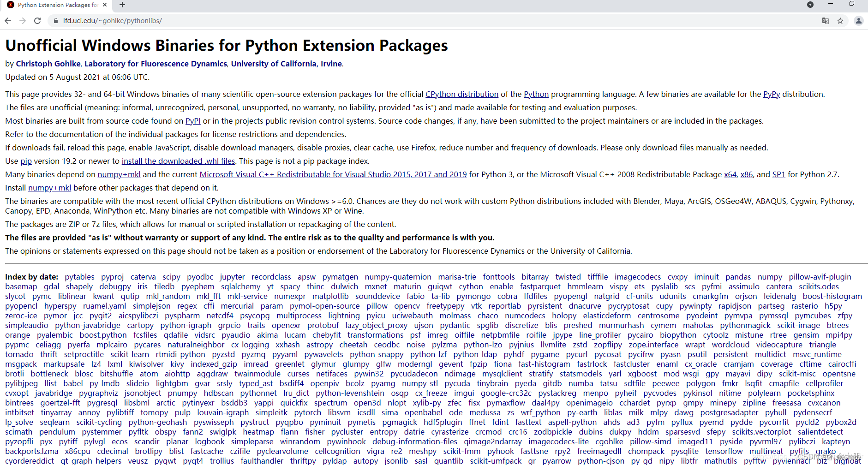Jump to scikit-umfpack in the index
The image size is (868, 465).
pyautogui.click(x=496, y=461)
